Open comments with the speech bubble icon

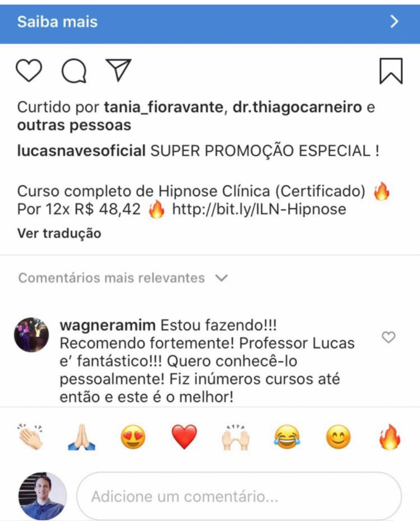74,71
